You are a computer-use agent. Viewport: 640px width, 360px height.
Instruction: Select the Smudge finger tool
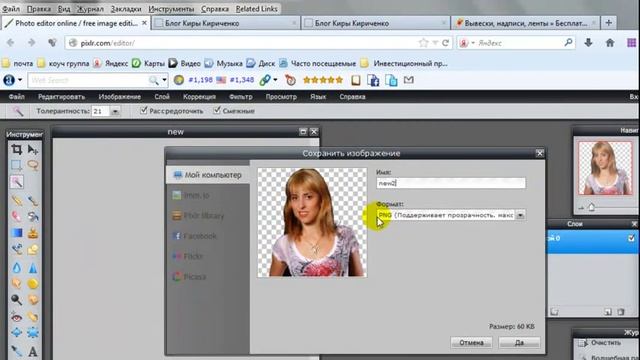click(16, 283)
